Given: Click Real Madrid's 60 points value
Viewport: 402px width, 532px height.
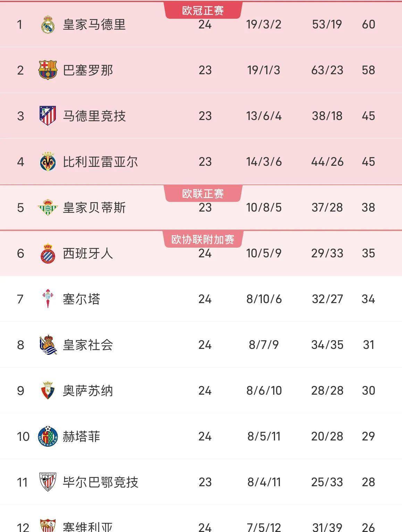Looking at the screenshot, I should point(368,25).
